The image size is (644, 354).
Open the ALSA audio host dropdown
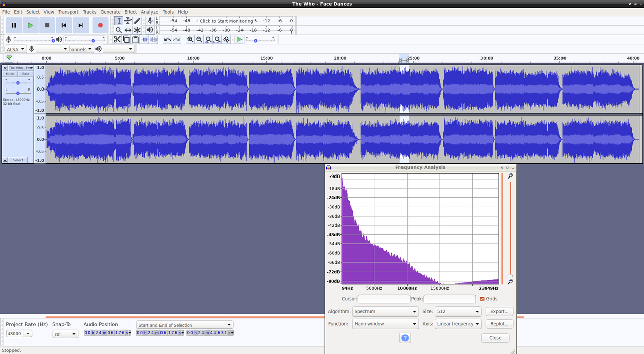pyautogui.click(x=16, y=49)
